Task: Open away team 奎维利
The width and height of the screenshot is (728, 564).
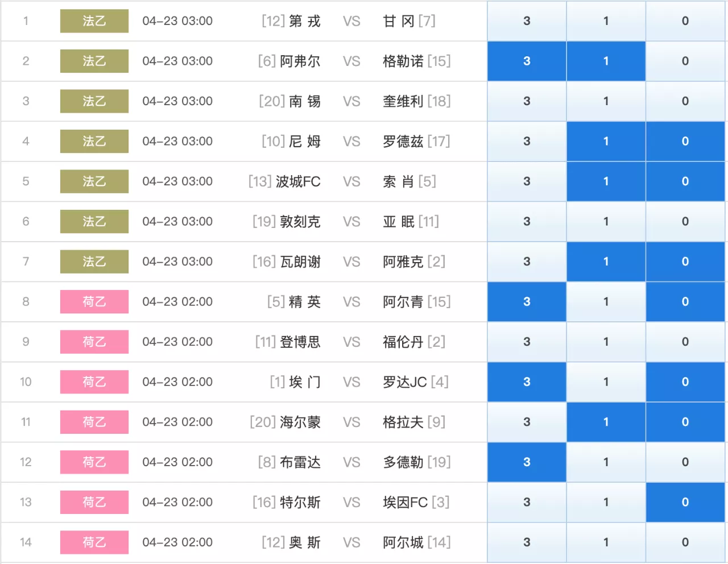Action: (403, 101)
